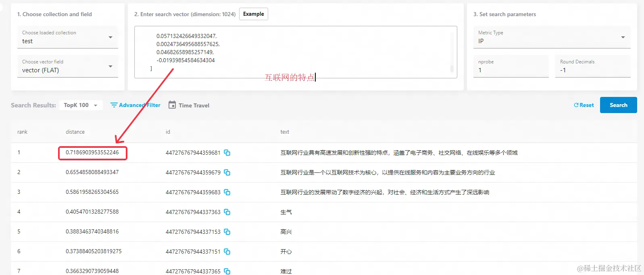Click the text column header
The width and height of the screenshot is (644, 275).
(x=285, y=132)
